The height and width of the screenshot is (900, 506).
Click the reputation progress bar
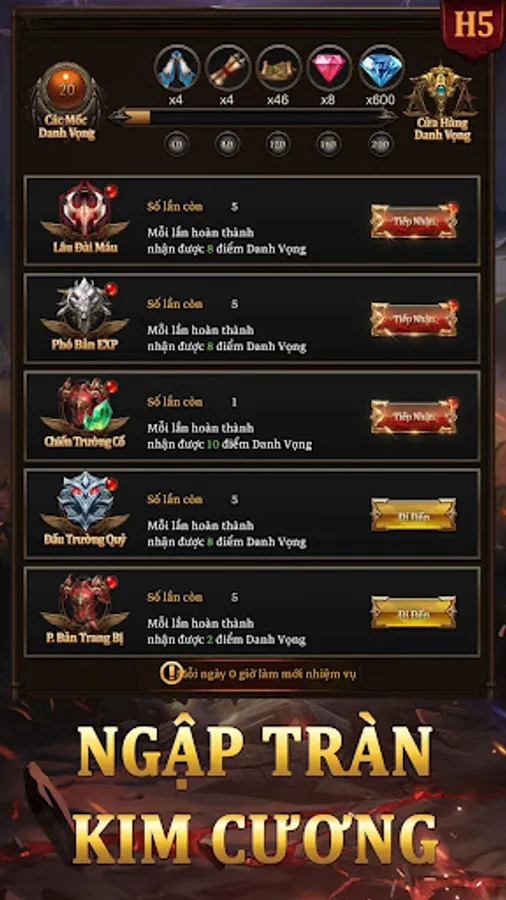tap(253, 118)
